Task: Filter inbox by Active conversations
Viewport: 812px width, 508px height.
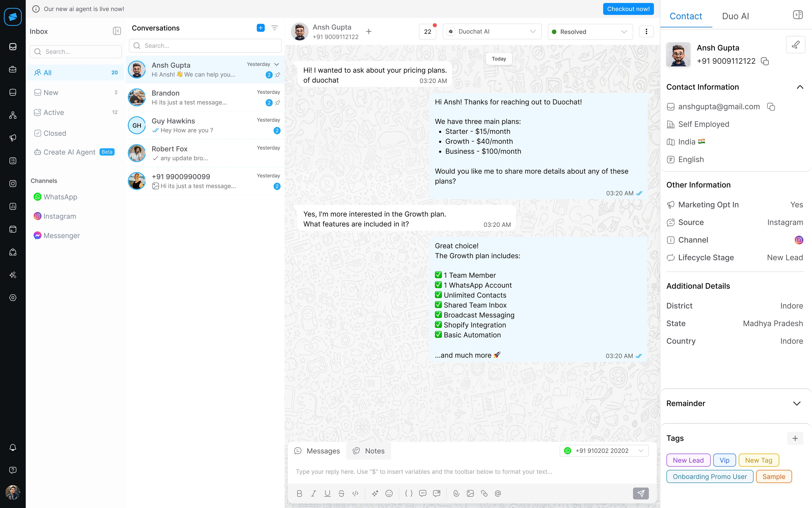Action: pyautogui.click(x=76, y=112)
